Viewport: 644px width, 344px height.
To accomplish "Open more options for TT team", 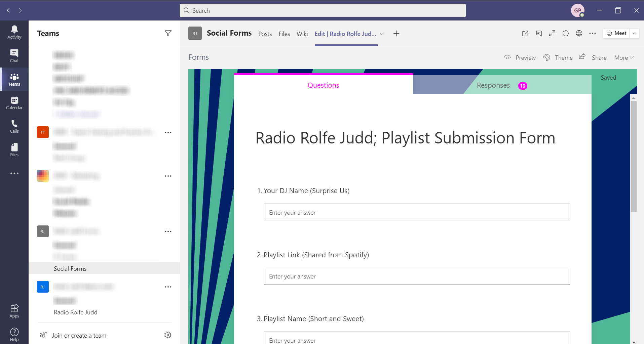I will coord(168,132).
